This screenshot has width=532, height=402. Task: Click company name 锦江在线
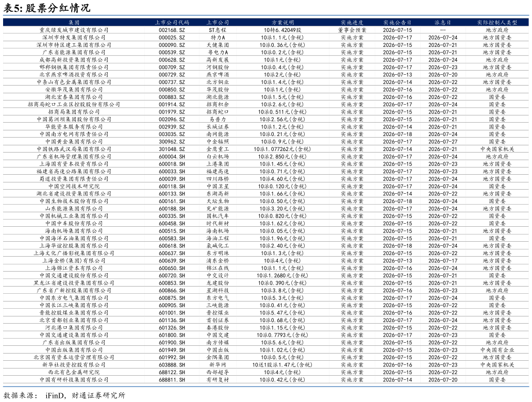point(218,268)
